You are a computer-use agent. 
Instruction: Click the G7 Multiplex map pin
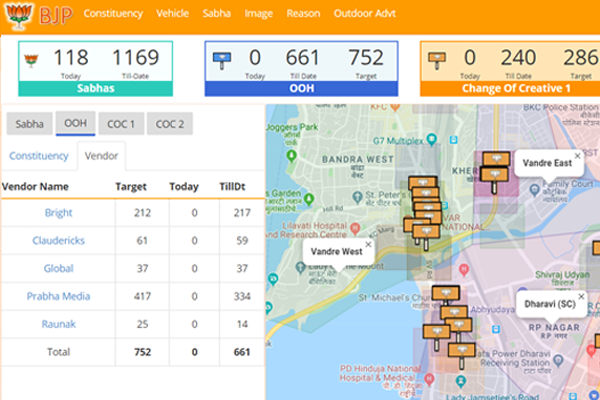coord(432,139)
